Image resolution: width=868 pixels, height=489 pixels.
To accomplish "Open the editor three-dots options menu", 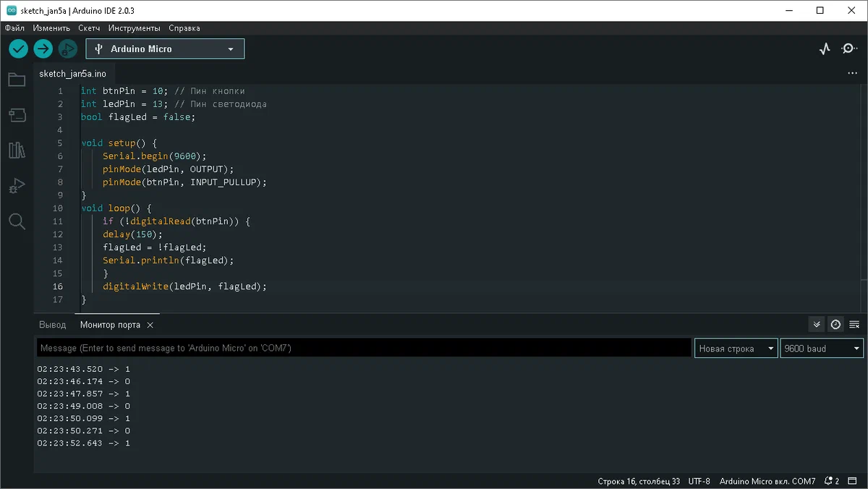I will [851, 74].
